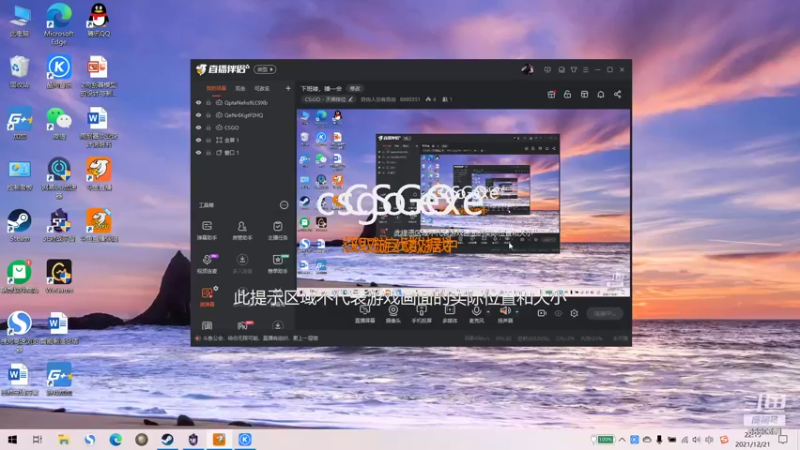Open the 房管助手 tool
800x450 pixels.
tap(242, 230)
